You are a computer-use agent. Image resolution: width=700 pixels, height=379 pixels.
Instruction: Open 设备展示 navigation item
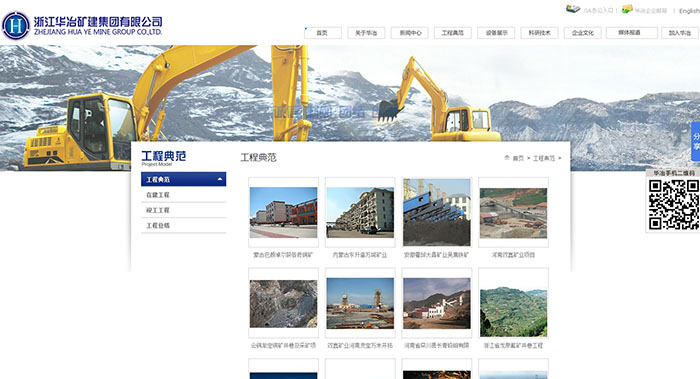pos(496,33)
